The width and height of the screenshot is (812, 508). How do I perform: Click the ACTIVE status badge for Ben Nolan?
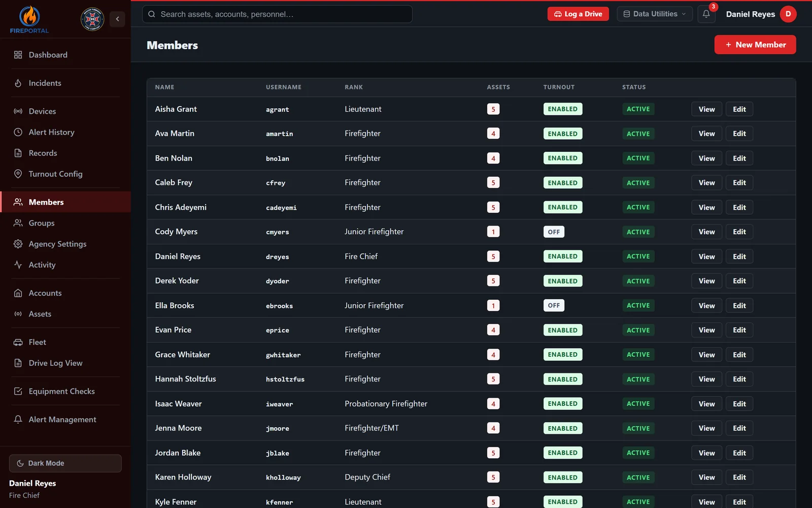click(638, 158)
